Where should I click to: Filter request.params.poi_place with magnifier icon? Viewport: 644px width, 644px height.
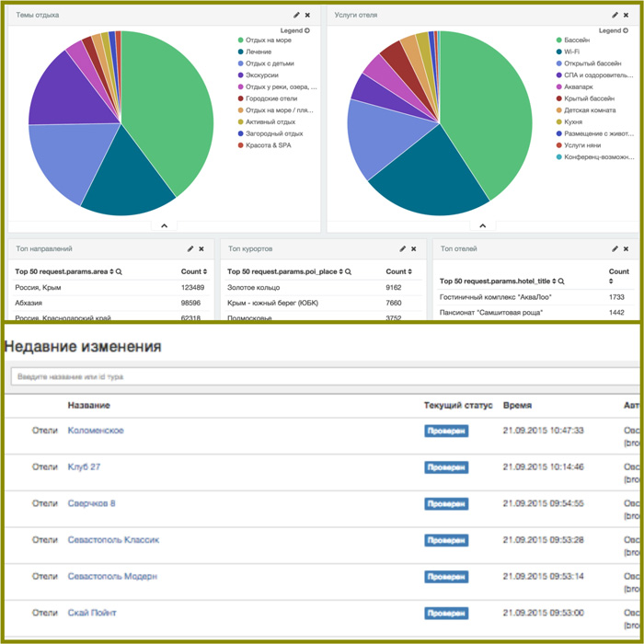(x=348, y=271)
